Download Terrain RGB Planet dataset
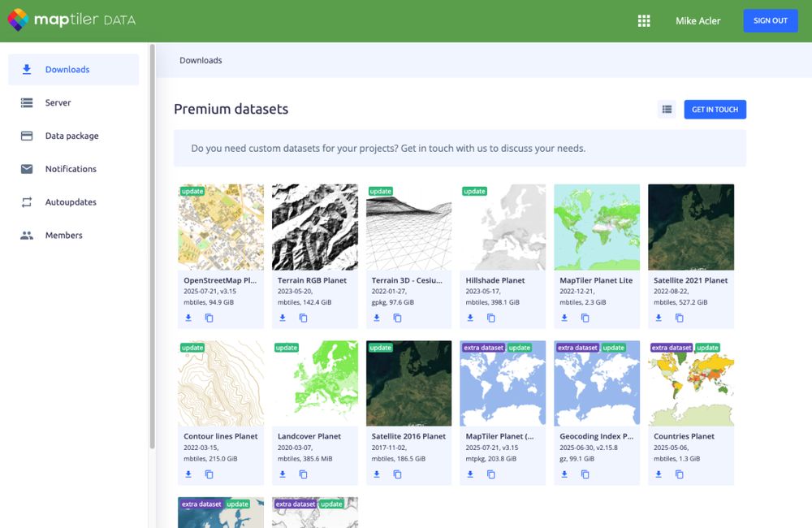The image size is (812, 528). pos(283,318)
